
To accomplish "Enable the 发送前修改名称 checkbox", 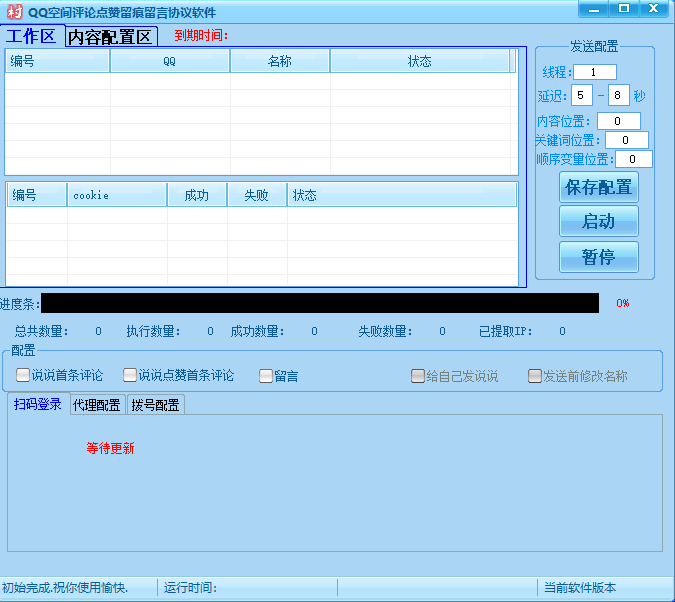I will coord(535,376).
